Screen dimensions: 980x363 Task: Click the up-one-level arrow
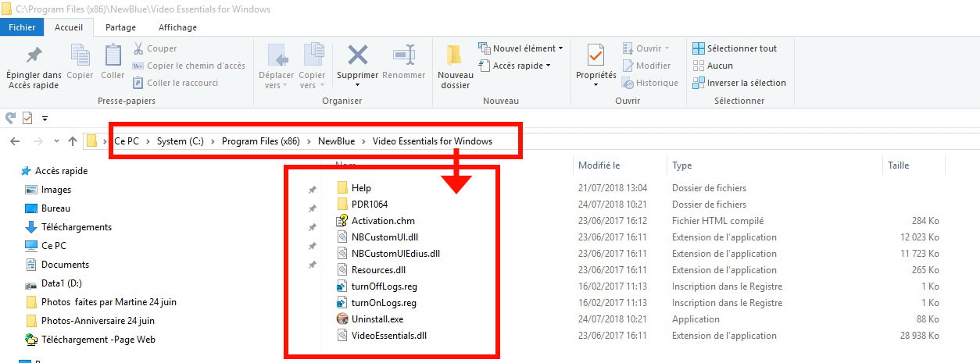(x=73, y=141)
